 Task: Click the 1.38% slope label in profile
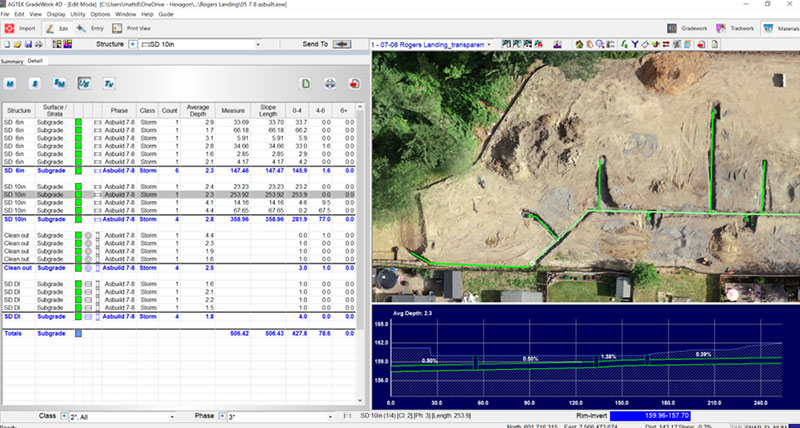click(608, 356)
